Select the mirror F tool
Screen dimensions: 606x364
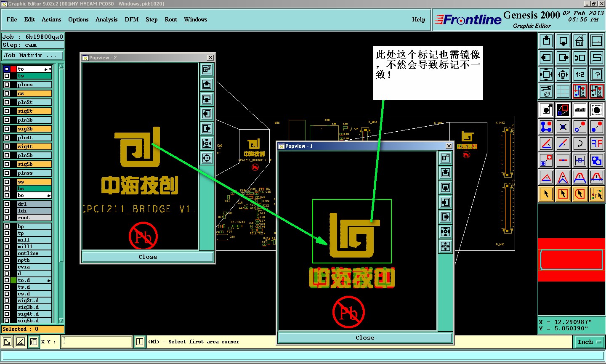pyautogui.click(x=597, y=143)
